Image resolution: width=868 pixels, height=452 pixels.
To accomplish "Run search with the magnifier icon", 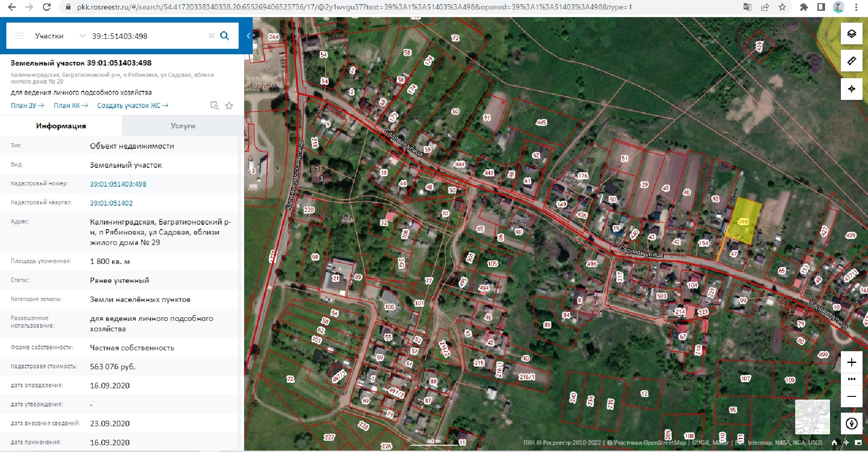I will click(224, 36).
